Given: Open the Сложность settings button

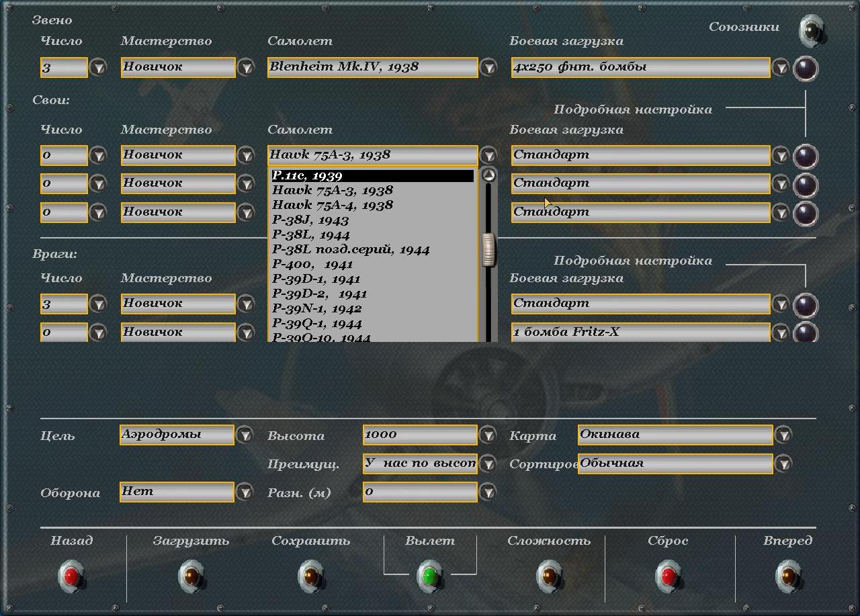Looking at the screenshot, I should click(549, 576).
